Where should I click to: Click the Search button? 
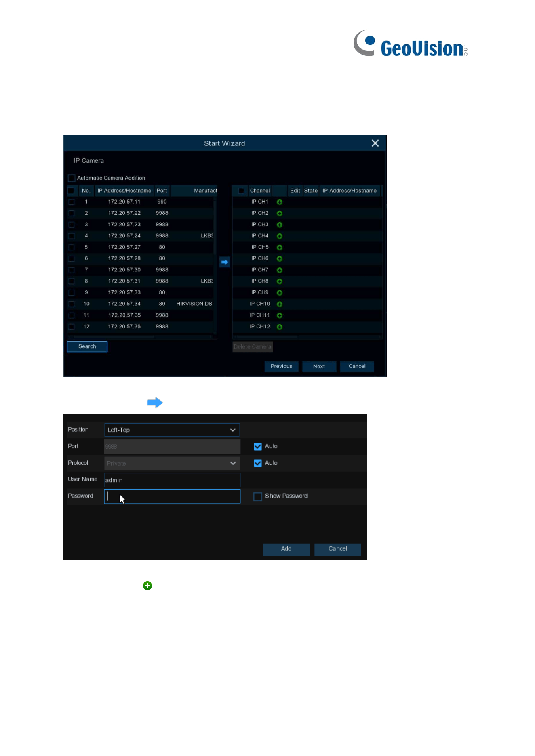(x=87, y=346)
